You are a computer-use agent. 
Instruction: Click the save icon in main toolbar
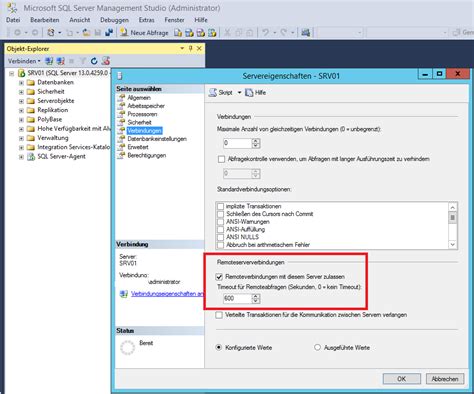pos(98,33)
